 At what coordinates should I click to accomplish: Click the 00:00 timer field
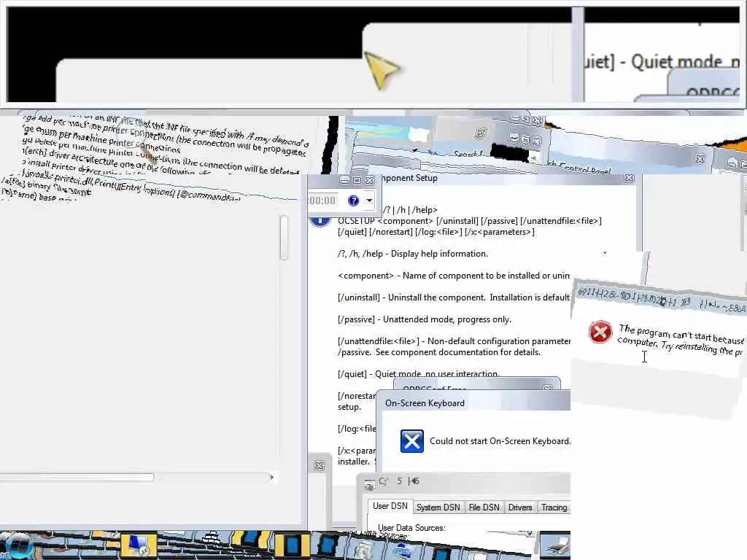(x=322, y=201)
